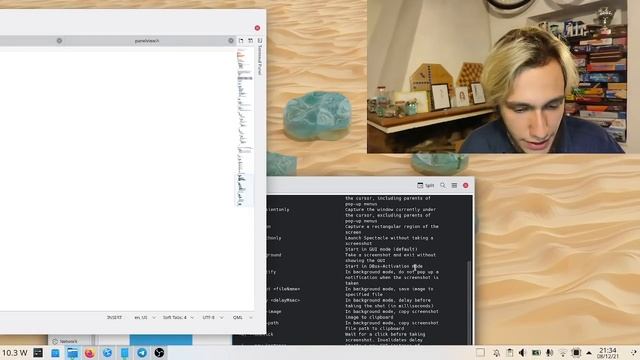Open the notifications bell in system tray
This screenshot has height=360, width=640.
point(496,353)
